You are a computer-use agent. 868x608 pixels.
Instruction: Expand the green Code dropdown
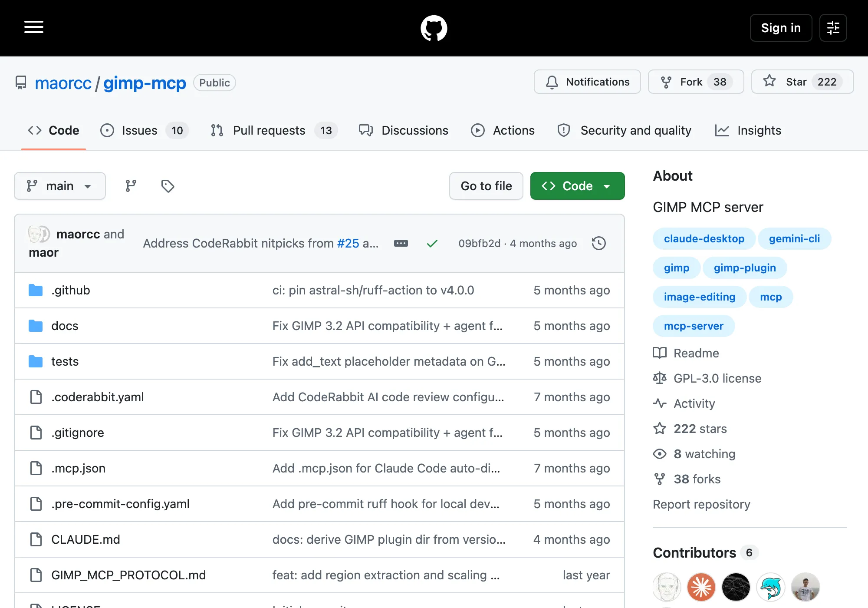(577, 186)
